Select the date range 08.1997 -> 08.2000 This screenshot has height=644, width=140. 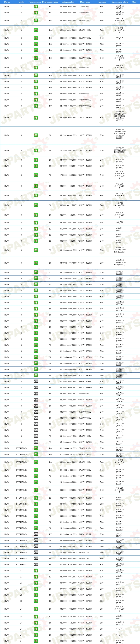68,297
